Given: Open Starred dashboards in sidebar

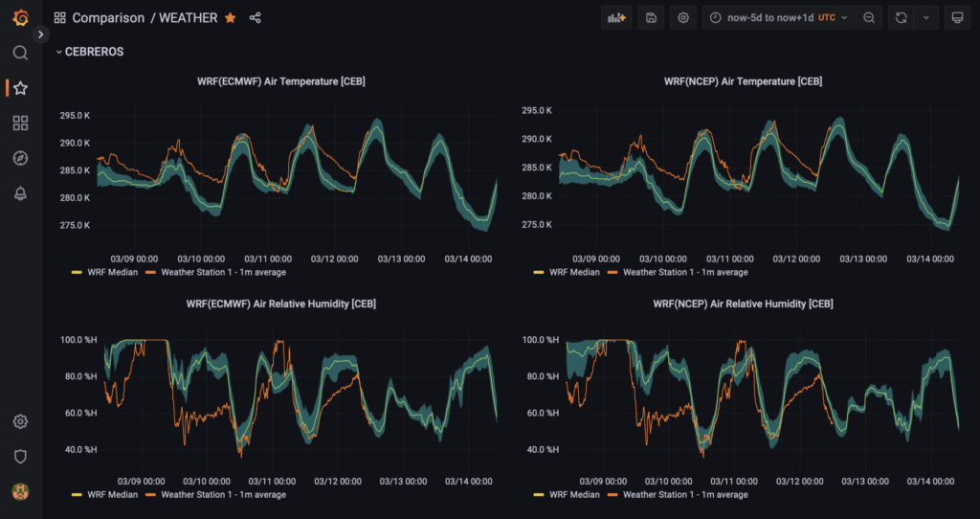Looking at the screenshot, I should (x=21, y=88).
